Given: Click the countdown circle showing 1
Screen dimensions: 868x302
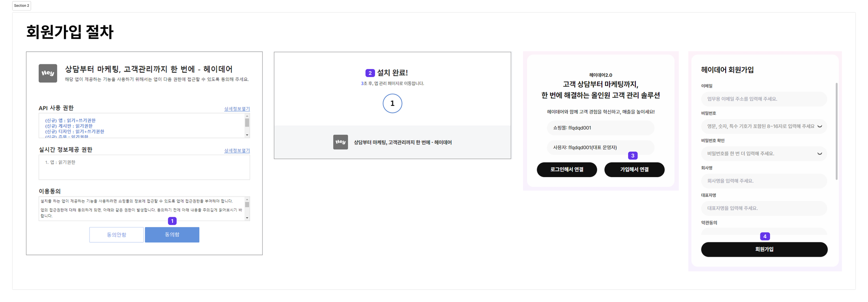Looking at the screenshot, I should coord(392,103).
